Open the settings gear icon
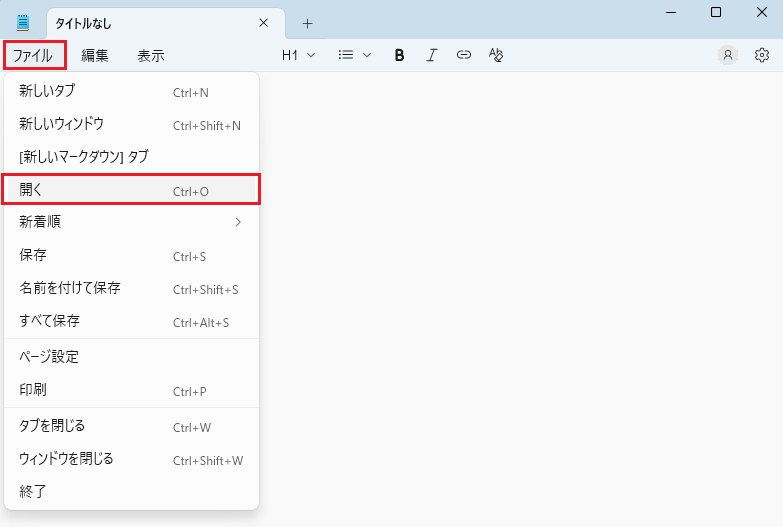Image resolution: width=783 pixels, height=527 pixels. 761,56
